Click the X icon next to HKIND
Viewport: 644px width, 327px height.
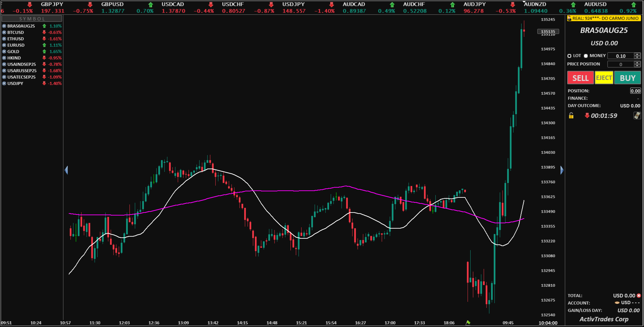[x=4, y=58]
